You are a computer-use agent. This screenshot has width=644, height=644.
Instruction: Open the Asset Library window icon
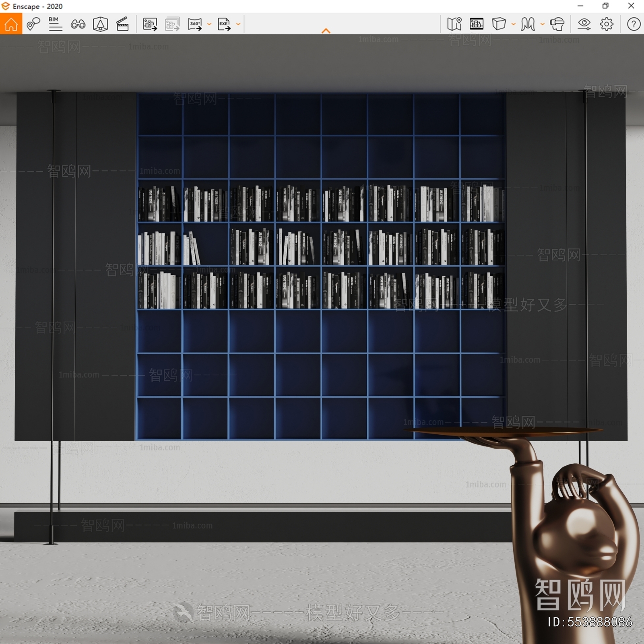coord(477,24)
